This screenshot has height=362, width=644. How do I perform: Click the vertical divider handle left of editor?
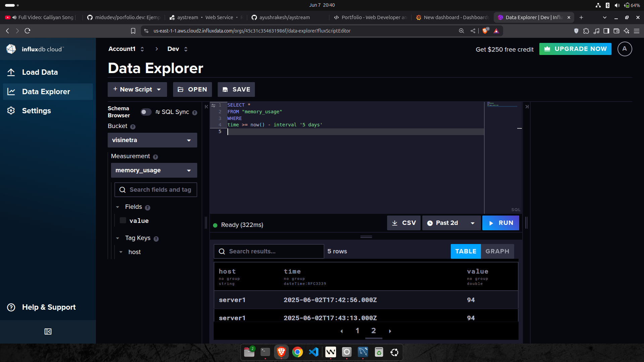pyautogui.click(x=206, y=223)
